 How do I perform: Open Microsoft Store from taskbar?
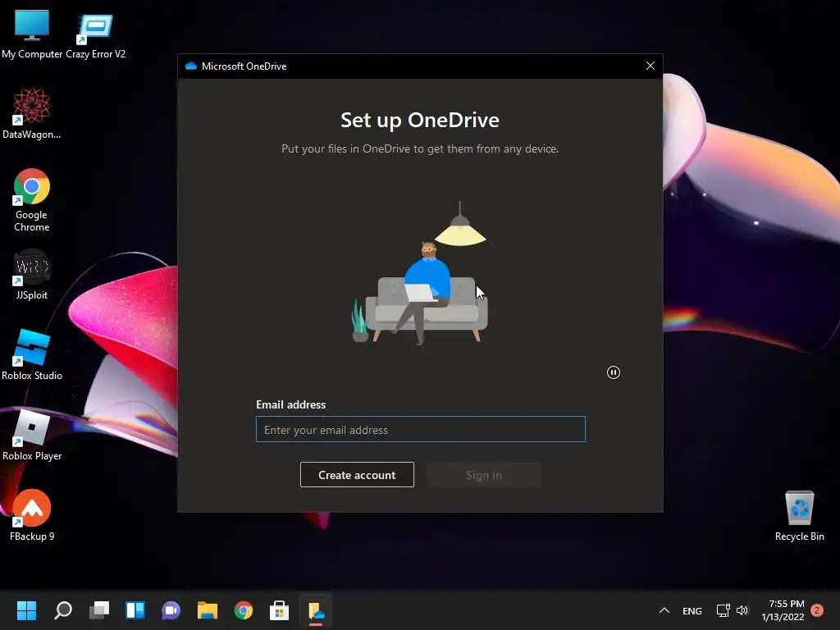(x=279, y=610)
